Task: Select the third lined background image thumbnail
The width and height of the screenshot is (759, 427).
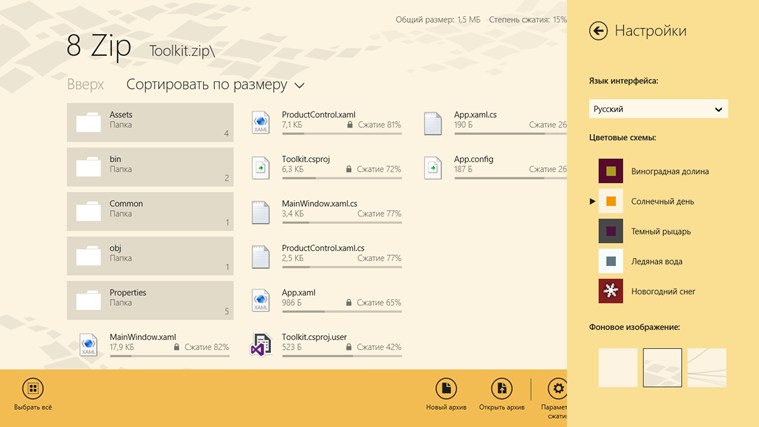Action: click(706, 367)
